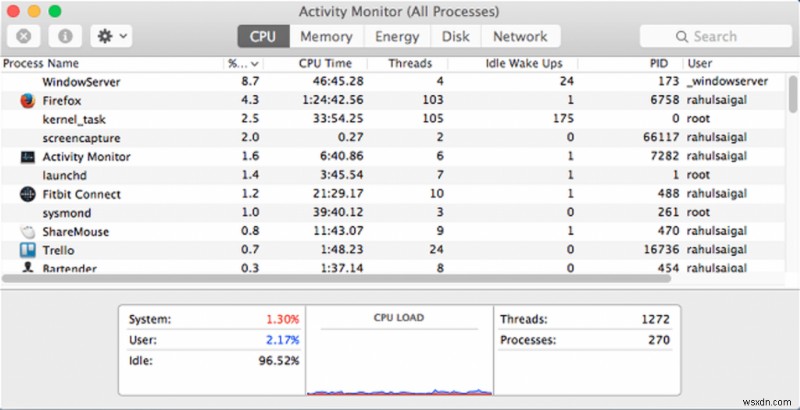The height and width of the screenshot is (410, 800).
Task: Sort by CPU Time column header
Action: [x=325, y=63]
